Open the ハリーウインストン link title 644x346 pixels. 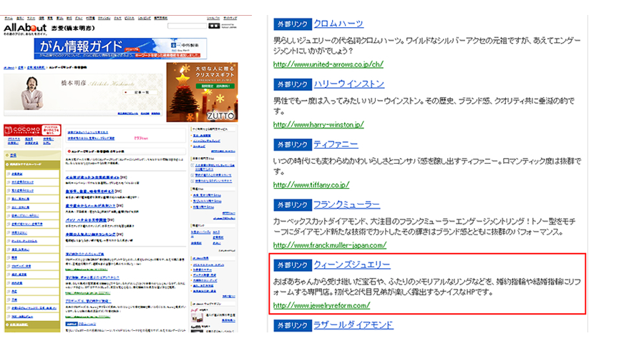click(x=348, y=84)
